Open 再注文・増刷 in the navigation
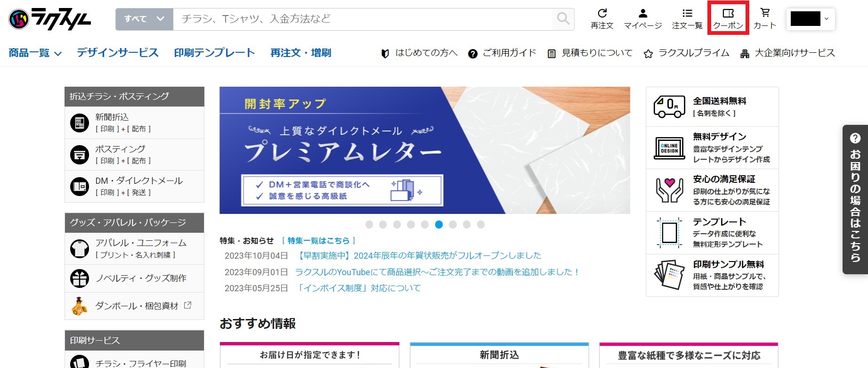Image resolution: width=868 pixels, height=368 pixels. point(300,53)
